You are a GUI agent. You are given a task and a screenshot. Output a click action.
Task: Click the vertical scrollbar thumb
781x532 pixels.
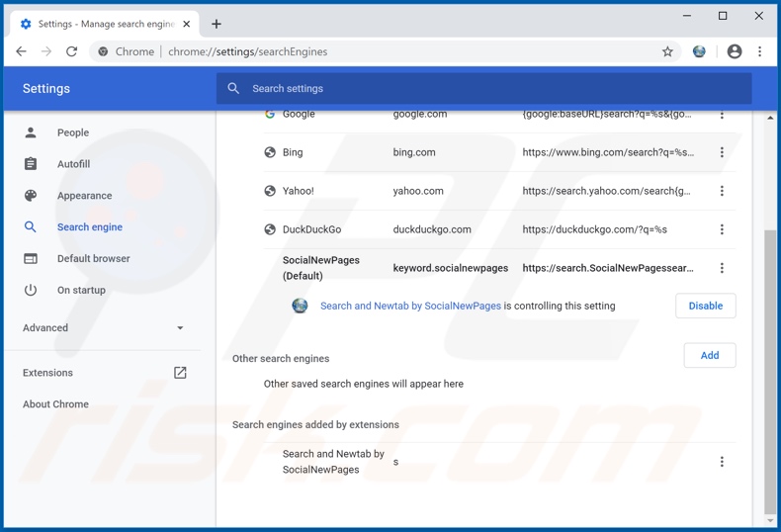(769, 372)
